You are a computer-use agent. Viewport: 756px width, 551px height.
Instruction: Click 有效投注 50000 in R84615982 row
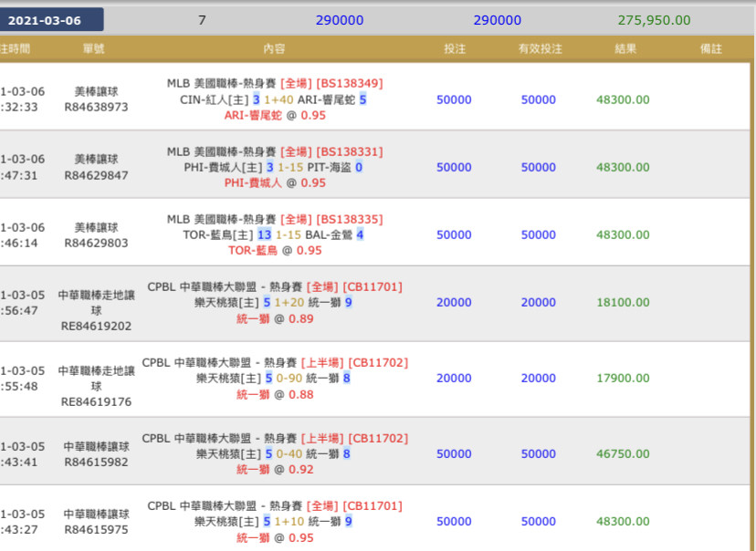[538, 453]
